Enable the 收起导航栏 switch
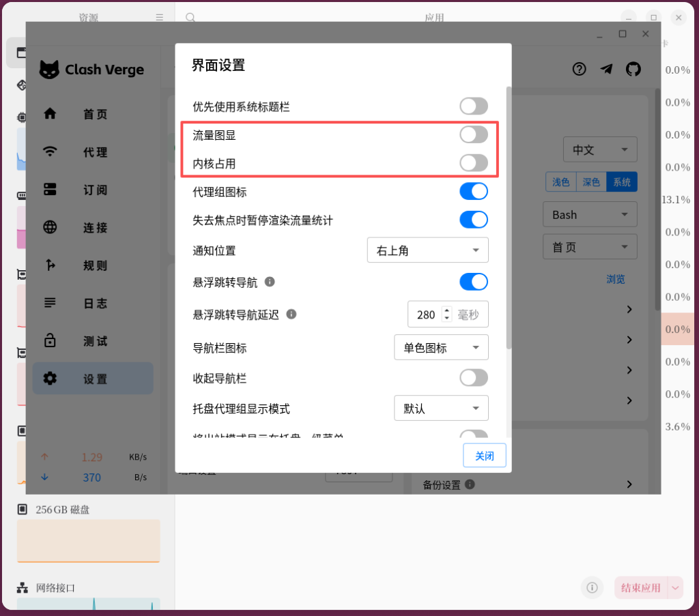Viewport: 699px width, 616px height. click(474, 378)
